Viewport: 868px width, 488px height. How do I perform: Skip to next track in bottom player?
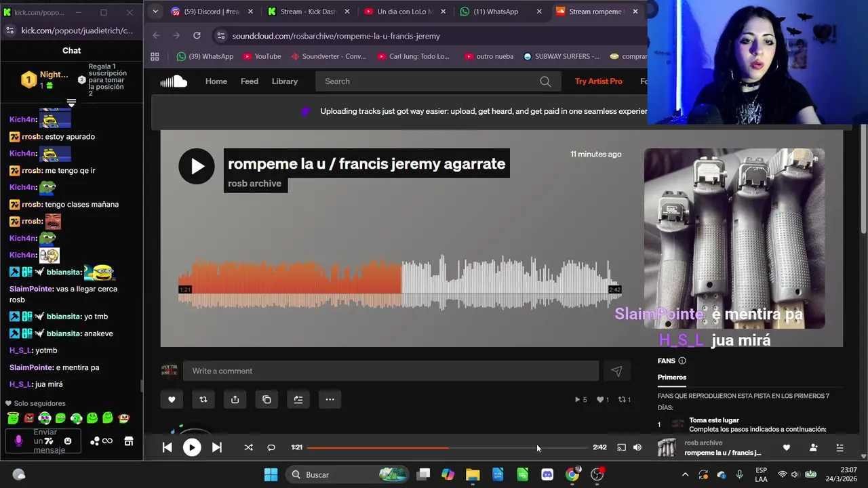tap(216, 447)
